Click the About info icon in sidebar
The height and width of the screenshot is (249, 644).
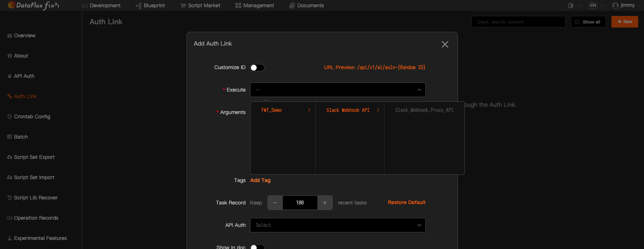coord(10,56)
